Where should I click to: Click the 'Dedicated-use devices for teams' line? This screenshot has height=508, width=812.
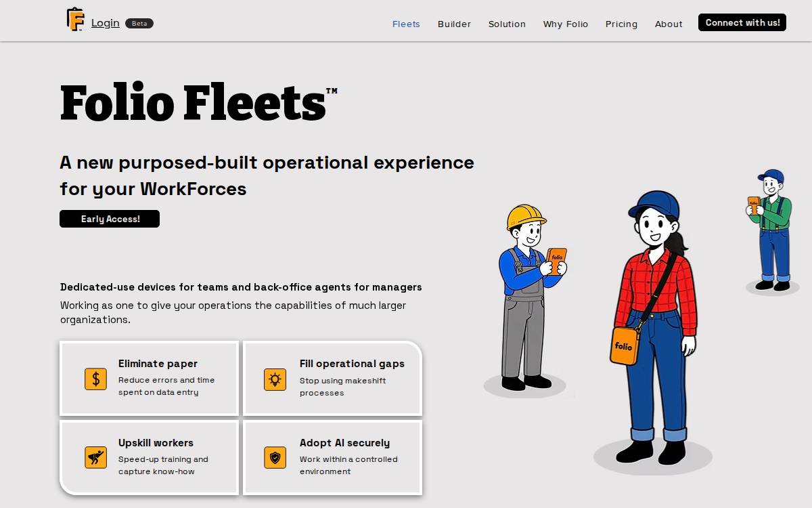click(241, 287)
